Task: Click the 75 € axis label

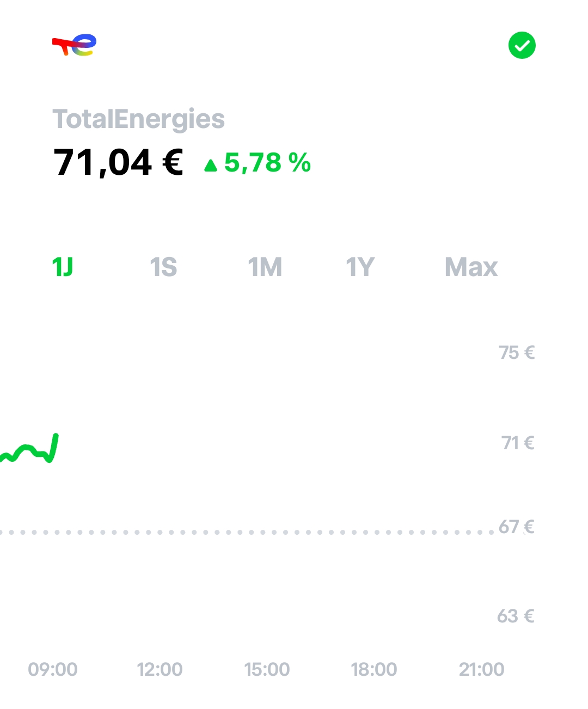Action: [517, 353]
